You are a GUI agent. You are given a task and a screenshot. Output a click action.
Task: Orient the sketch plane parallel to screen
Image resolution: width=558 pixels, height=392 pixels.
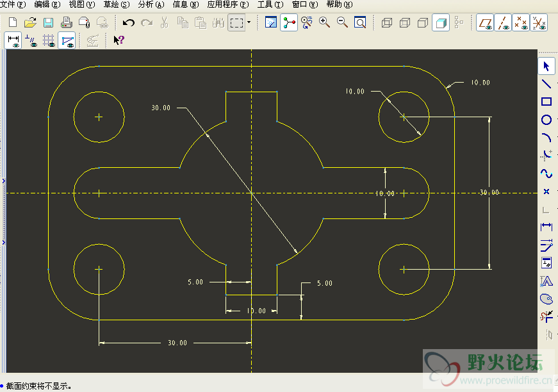pos(271,22)
